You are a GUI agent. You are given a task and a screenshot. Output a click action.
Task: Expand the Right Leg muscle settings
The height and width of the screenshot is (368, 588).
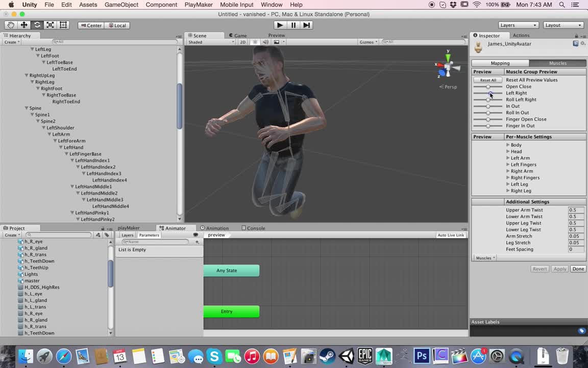(x=508, y=191)
